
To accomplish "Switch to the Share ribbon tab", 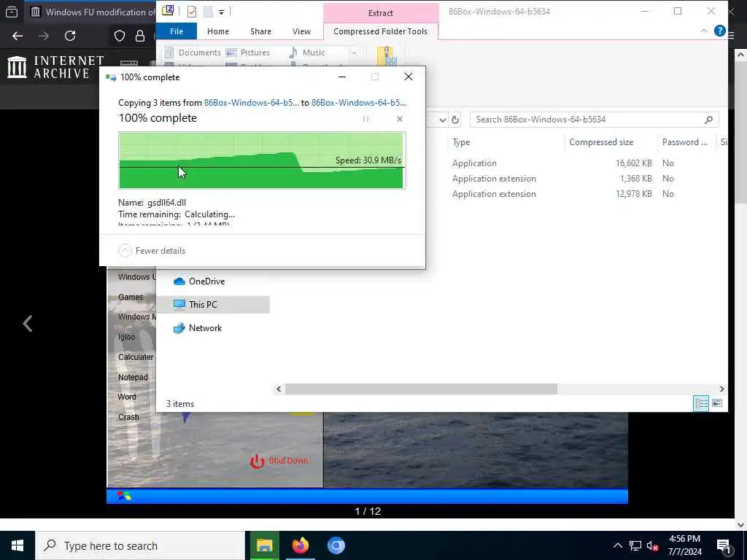I will (260, 31).
